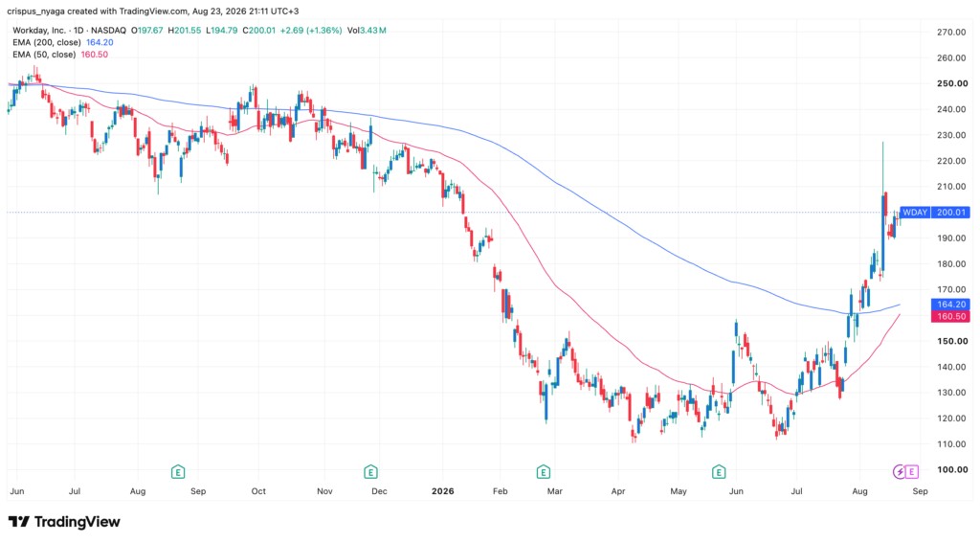980x543 pixels.
Task: Click the bold 250.00 price axis label
Action: coord(952,83)
